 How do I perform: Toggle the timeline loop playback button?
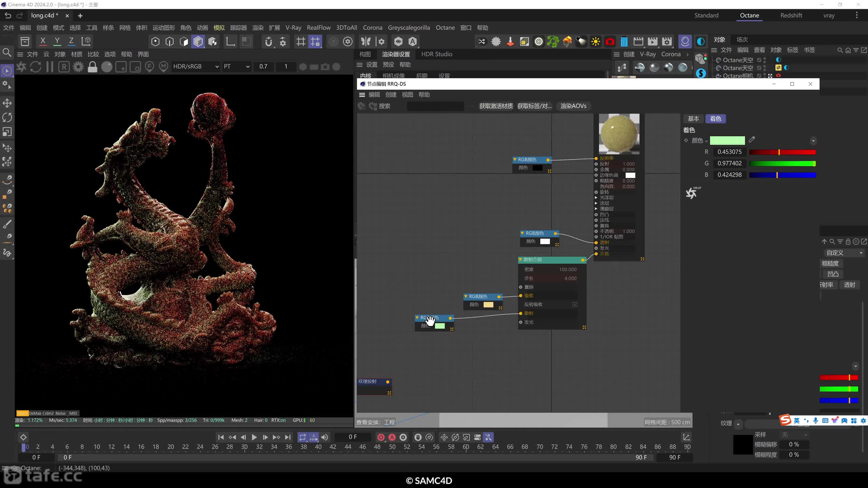pyautogui.click(x=302, y=437)
